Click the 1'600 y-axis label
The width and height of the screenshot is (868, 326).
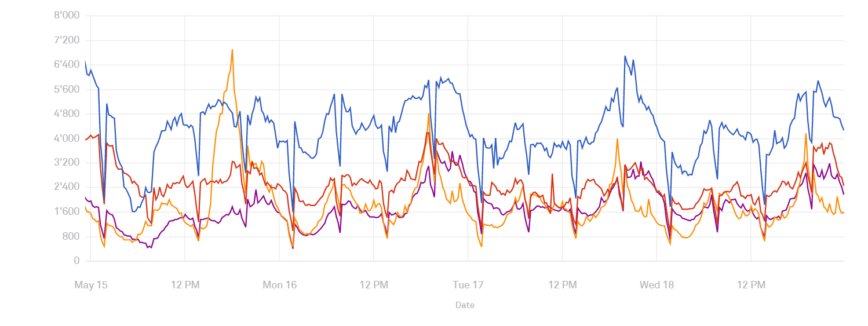point(67,212)
